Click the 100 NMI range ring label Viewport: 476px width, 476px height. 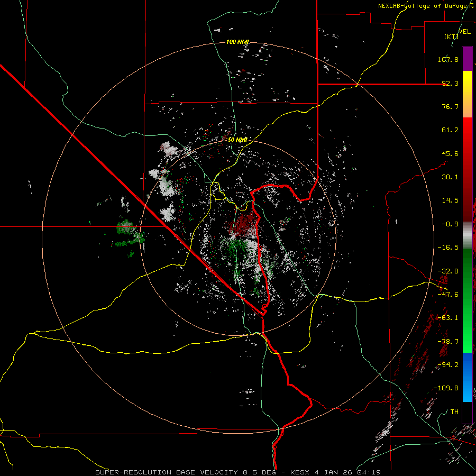pyautogui.click(x=238, y=42)
